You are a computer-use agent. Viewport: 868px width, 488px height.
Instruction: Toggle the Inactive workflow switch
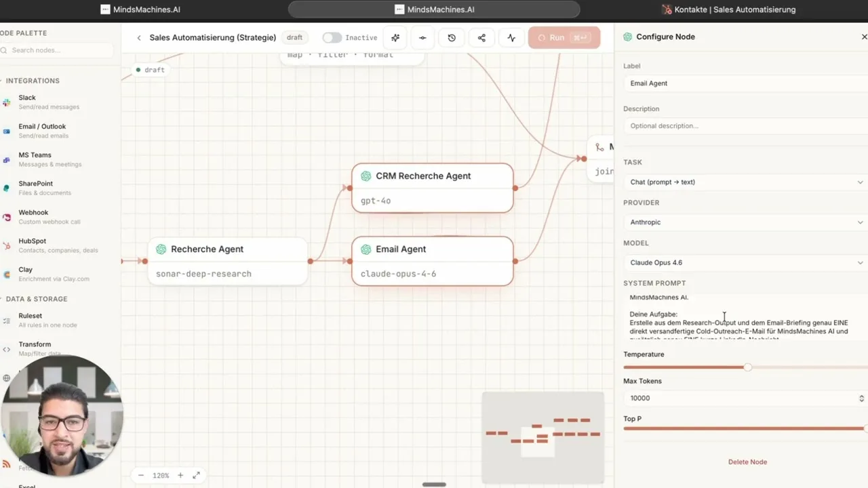coord(332,38)
